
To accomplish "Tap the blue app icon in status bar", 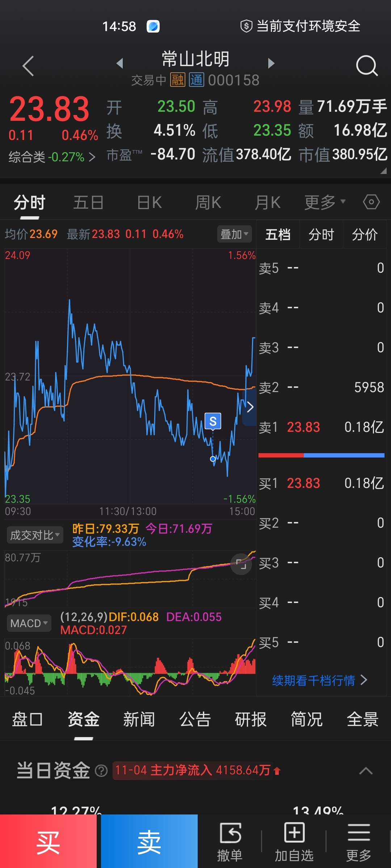I will pos(153,26).
